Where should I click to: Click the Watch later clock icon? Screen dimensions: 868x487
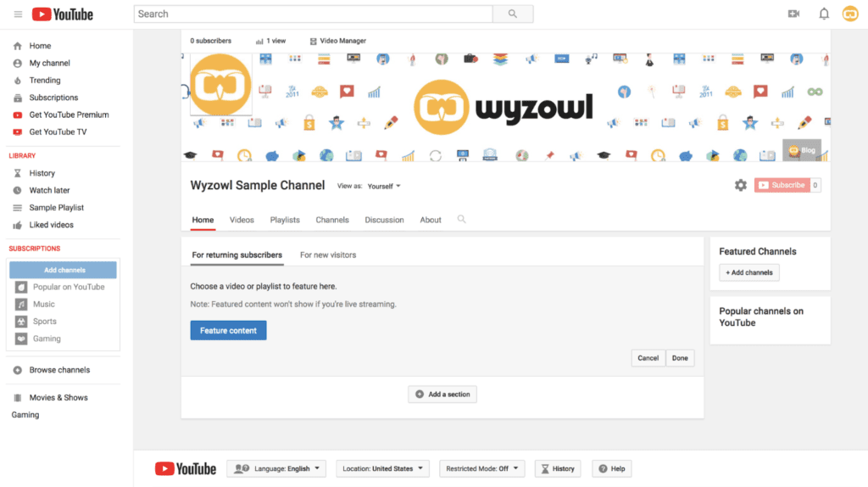[x=18, y=191]
